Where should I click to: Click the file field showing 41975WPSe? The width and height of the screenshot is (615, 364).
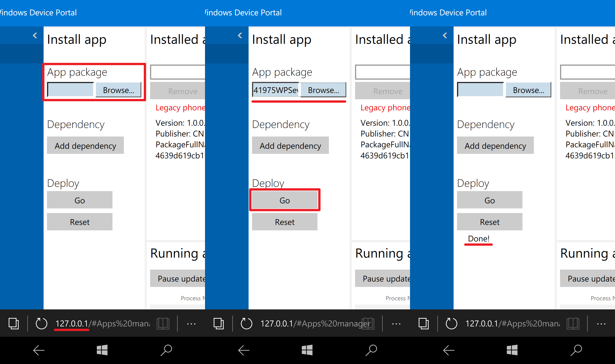pyautogui.click(x=275, y=90)
